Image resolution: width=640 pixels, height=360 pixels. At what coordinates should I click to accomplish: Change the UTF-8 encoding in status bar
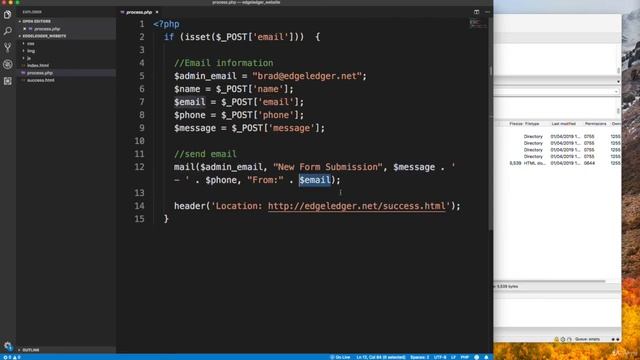coord(440,357)
